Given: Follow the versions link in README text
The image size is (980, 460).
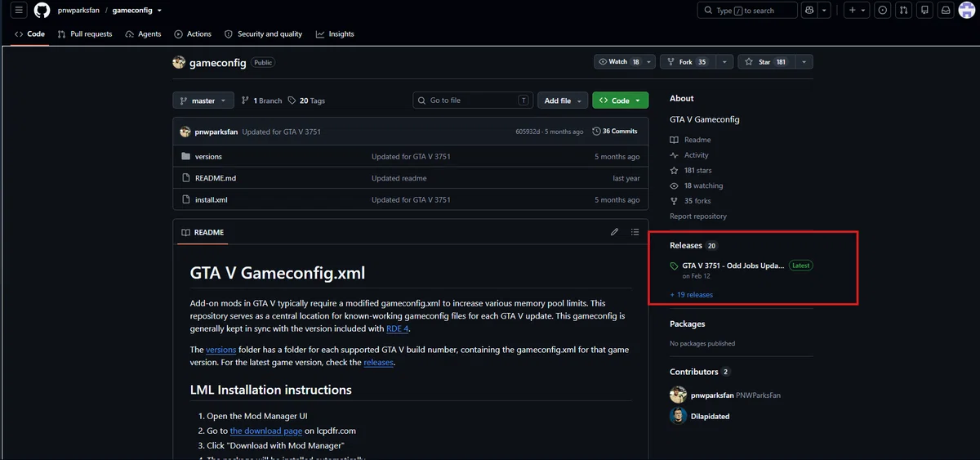Looking at the screenshot, I should tap(220, 350).
